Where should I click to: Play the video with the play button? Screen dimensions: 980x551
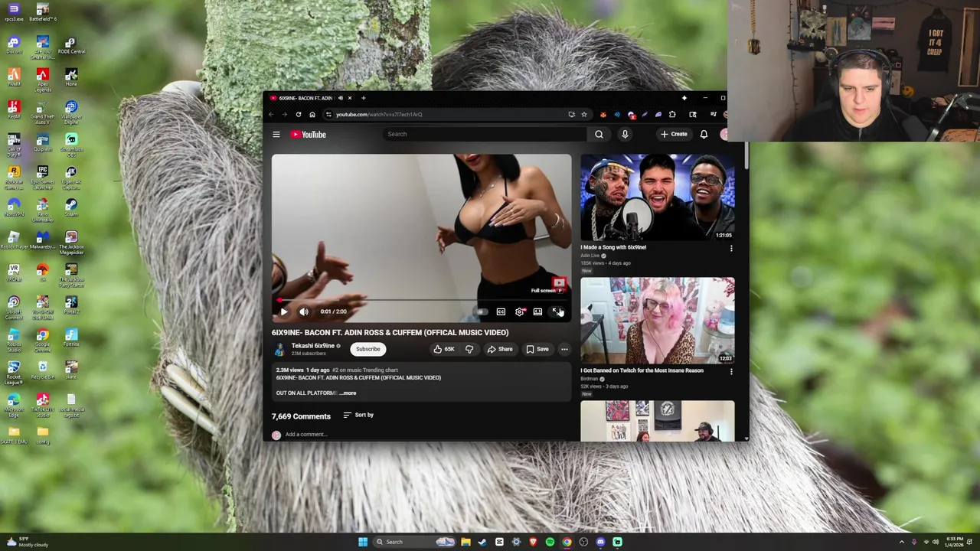point(283,311)
